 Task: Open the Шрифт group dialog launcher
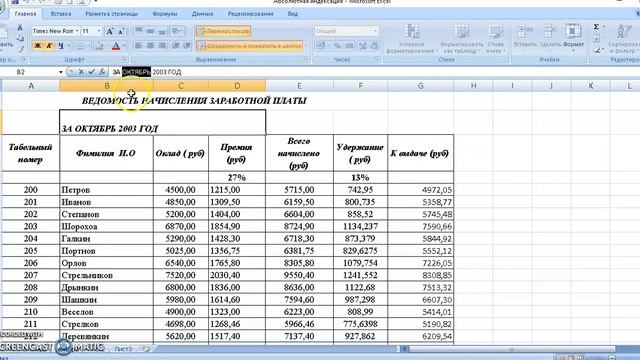click(x=124, y=60)
